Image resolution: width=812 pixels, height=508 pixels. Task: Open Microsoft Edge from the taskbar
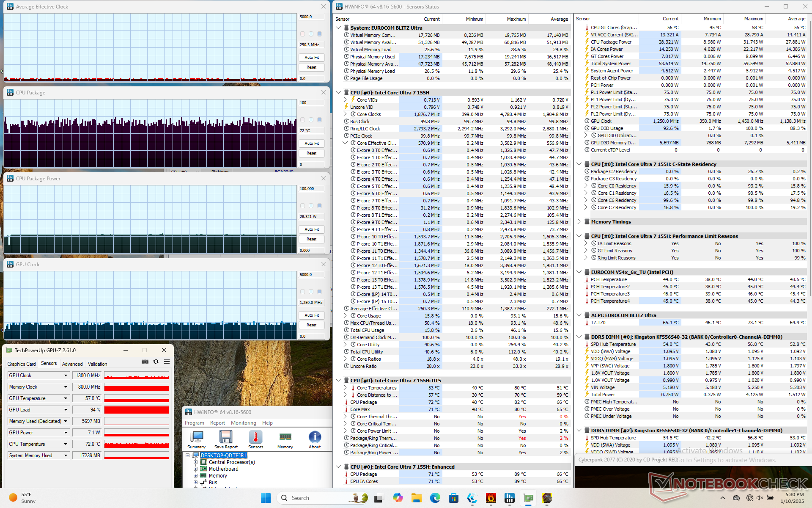(435, 498)
